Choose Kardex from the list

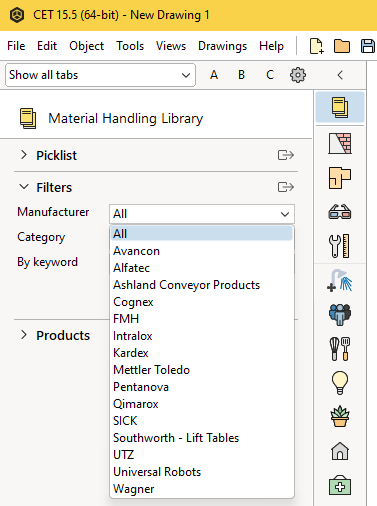click(x=202, y=353)
